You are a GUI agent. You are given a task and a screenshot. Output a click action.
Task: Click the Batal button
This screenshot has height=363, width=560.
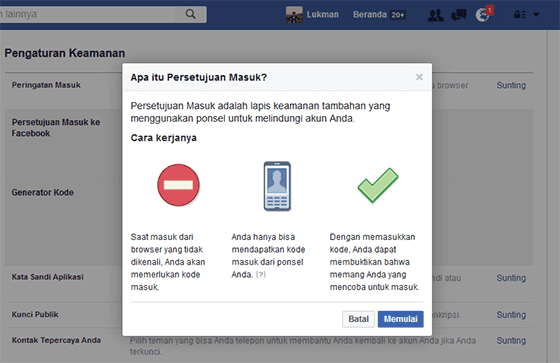click(358, 319)
